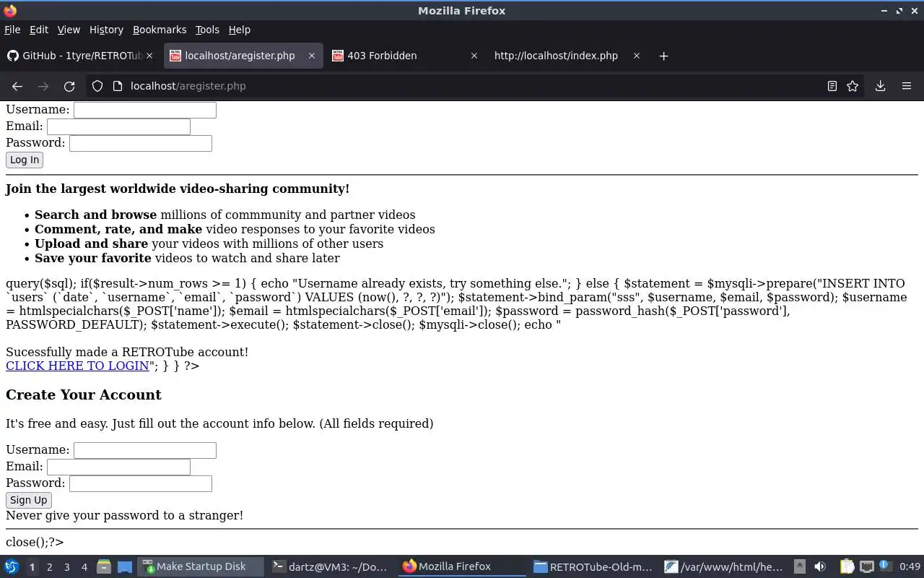Switch to http://localhost/index.php tab

tap(567, 56)
